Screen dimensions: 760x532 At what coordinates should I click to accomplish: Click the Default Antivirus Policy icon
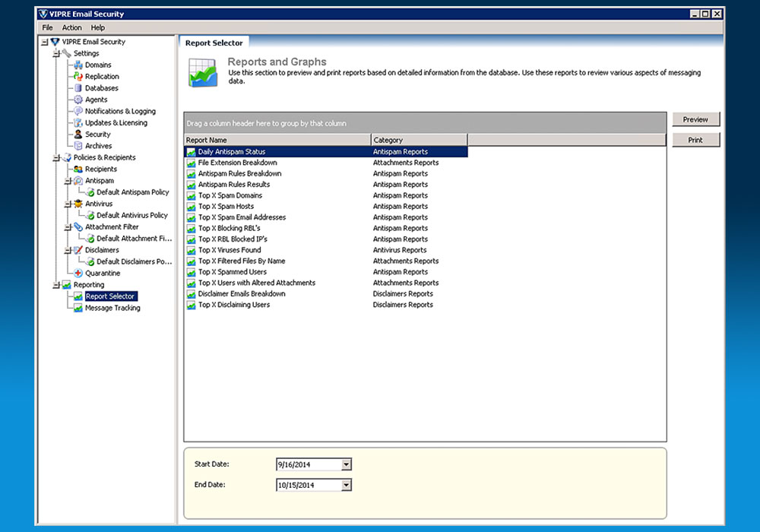[90, 216]
